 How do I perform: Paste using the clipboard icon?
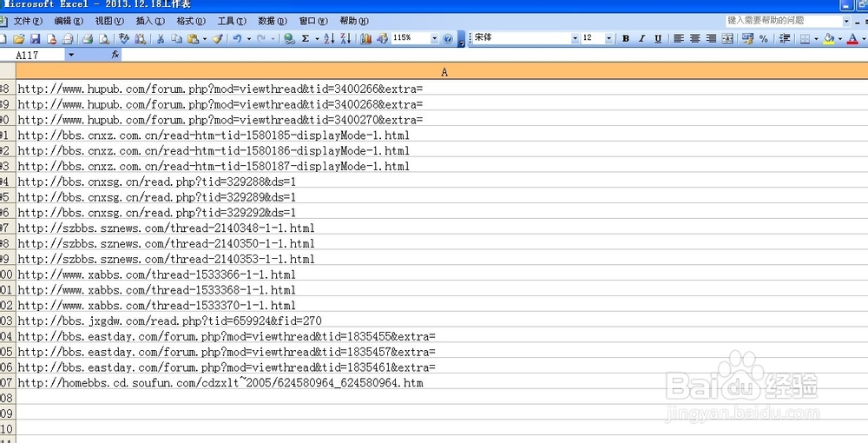tap(194, 39)
